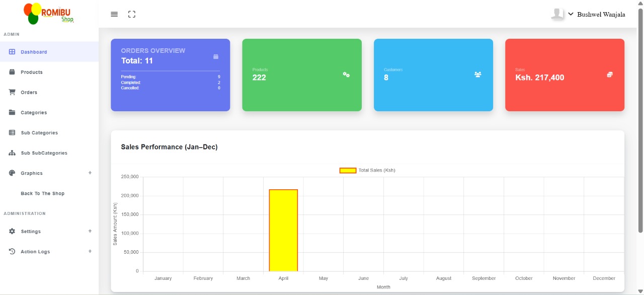This screenshot has height=295, width=644.
Task: Click the Products briefcase icon
Action: pyautogui.click(x=12, y=72)
